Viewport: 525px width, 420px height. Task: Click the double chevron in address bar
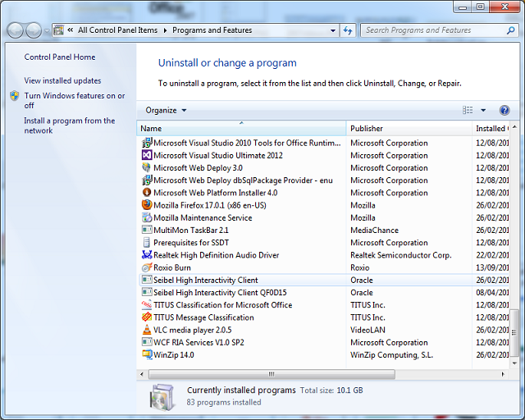tap(71, 30)
